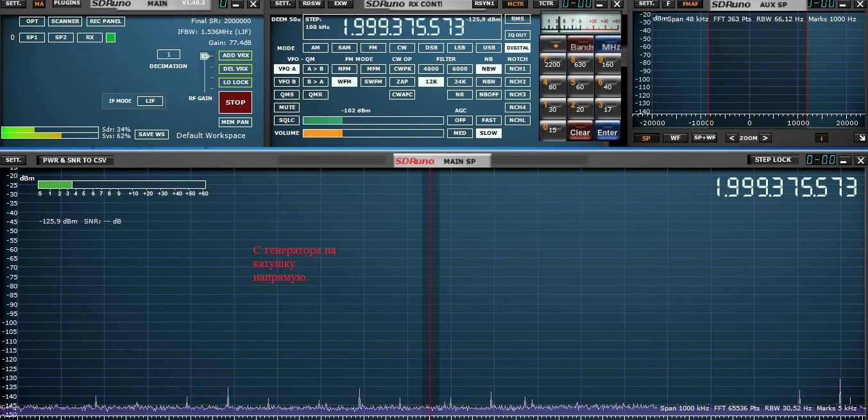Switch AUX SP to the SP view
The height and width of the screenshot is (420, 868).
click(646, 138)
